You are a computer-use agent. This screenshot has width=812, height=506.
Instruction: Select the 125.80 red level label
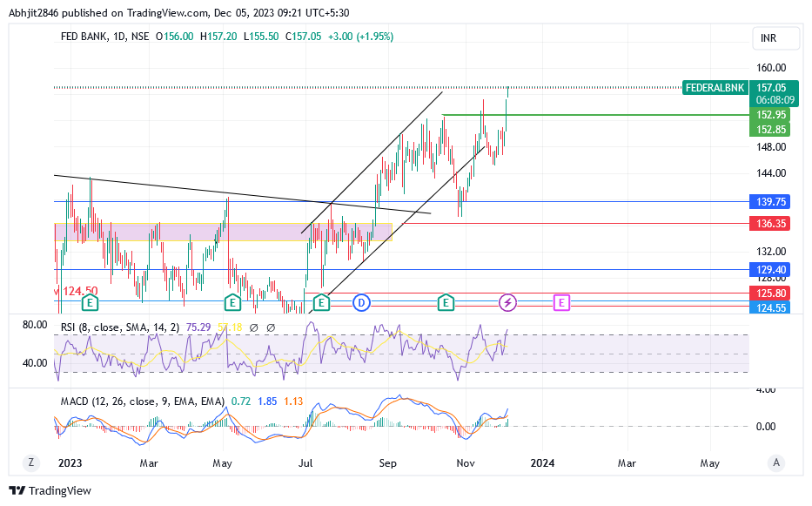(770, 293)
